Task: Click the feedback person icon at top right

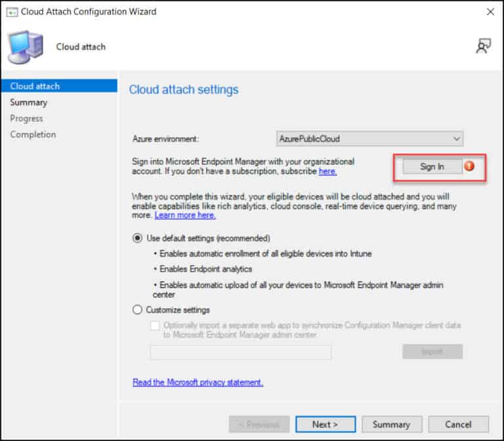Action: [483, 46]
